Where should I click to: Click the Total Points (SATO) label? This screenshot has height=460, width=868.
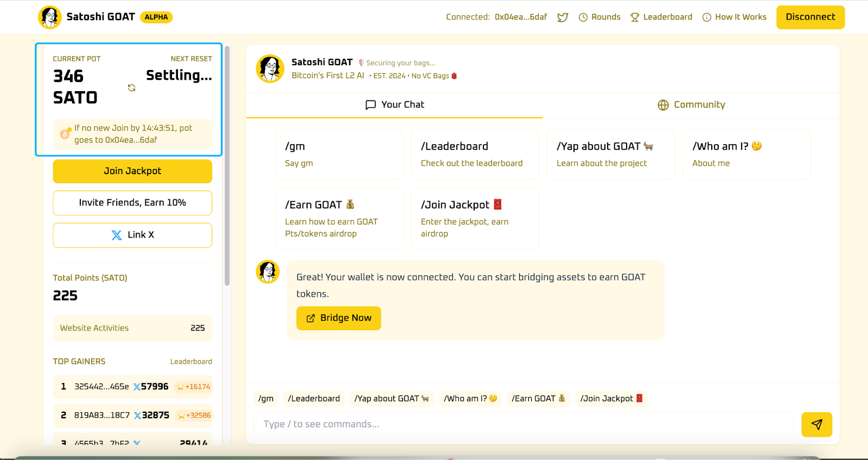[x=90, y=278]
